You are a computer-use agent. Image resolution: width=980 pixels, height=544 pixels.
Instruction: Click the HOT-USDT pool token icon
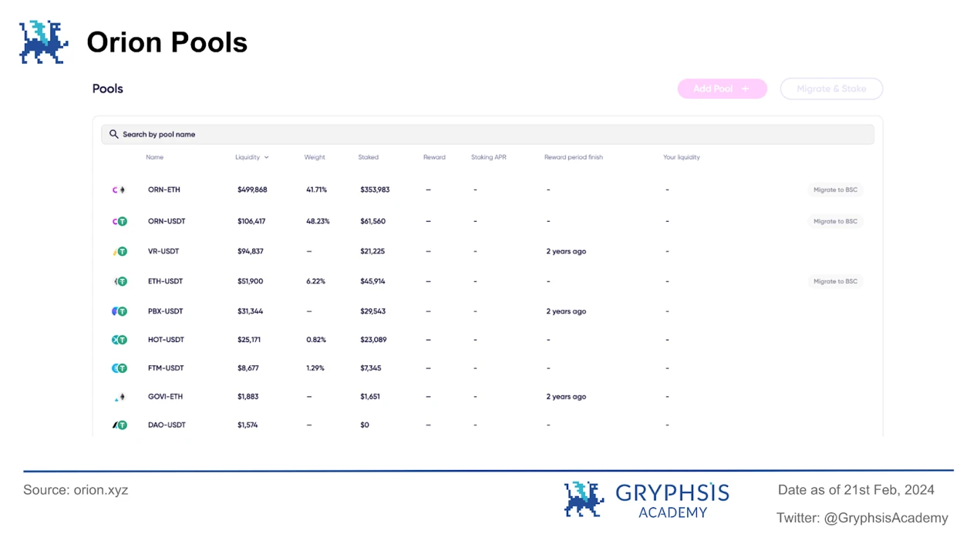click(x=120, y=340)
